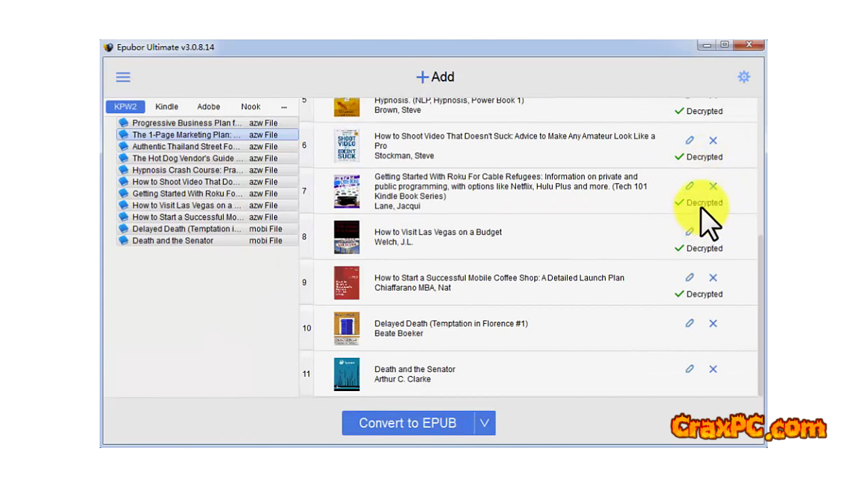
Task: Click the pencil edit icon for book 6
Action: [x=690, y=140]
